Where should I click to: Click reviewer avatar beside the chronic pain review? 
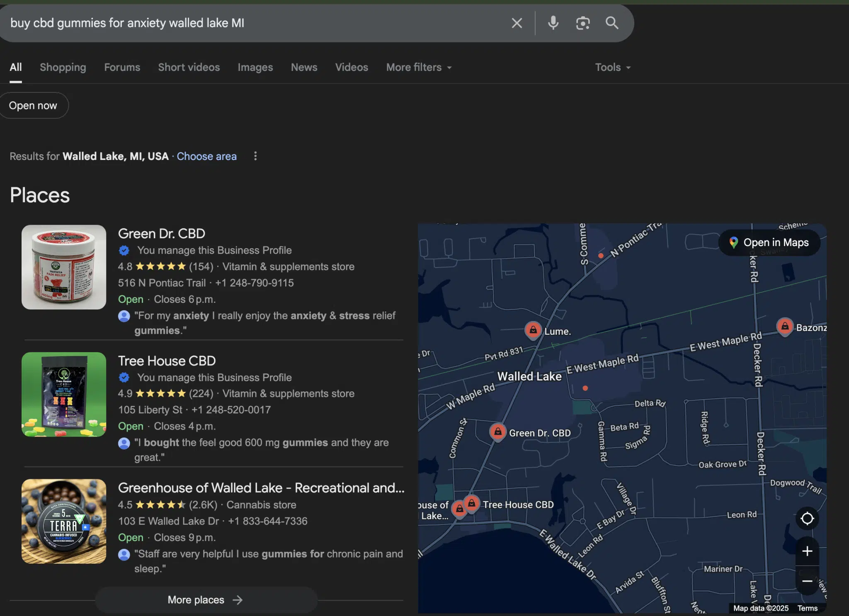coord(124,554)
